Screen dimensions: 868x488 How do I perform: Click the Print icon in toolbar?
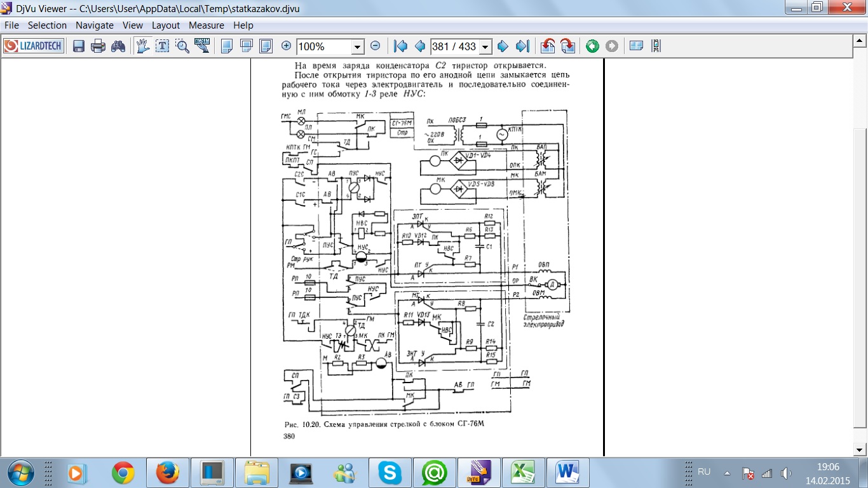98,46
